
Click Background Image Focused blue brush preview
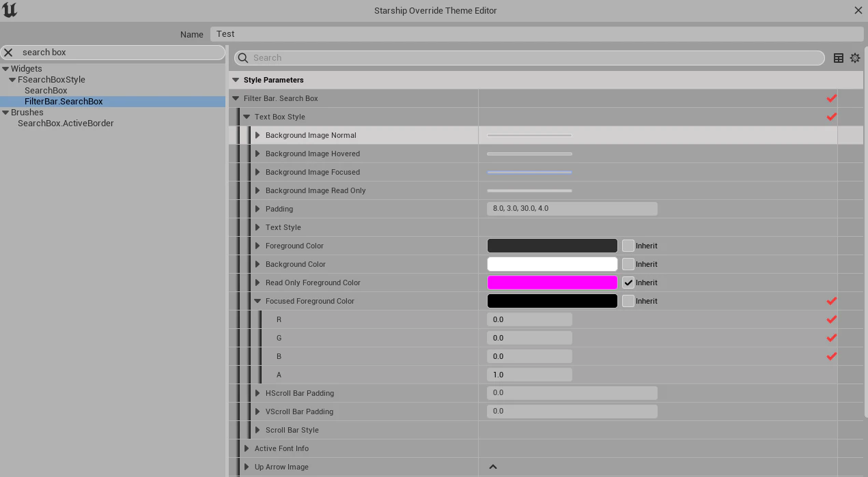tap(529, 172)
